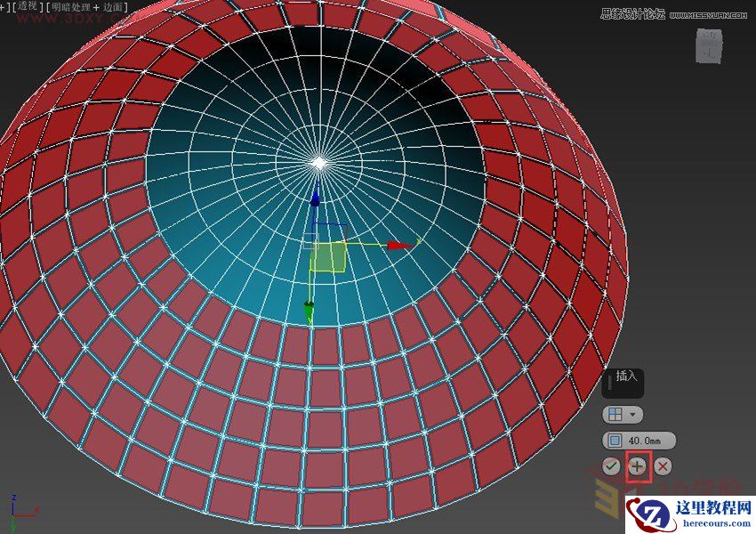Viewport: 756px width, 534px height.
Task: Click the center pole vertex of dome
Action: (318, 164)
